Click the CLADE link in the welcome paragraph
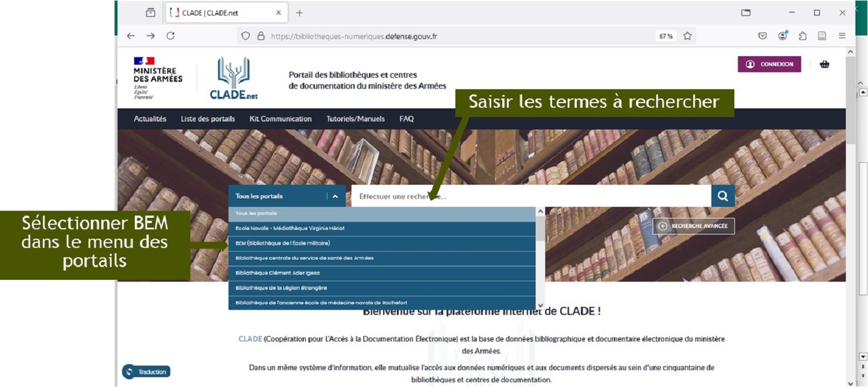 coord(250,339)
